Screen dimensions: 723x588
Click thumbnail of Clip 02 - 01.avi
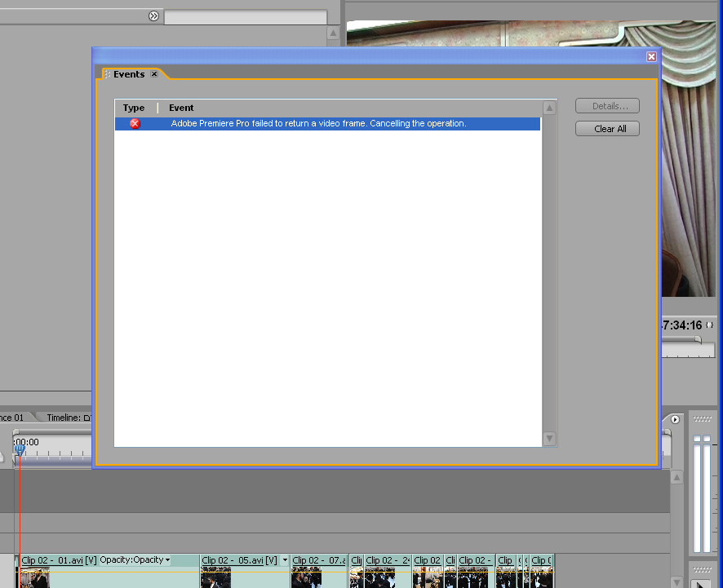(x=34, y=578)
